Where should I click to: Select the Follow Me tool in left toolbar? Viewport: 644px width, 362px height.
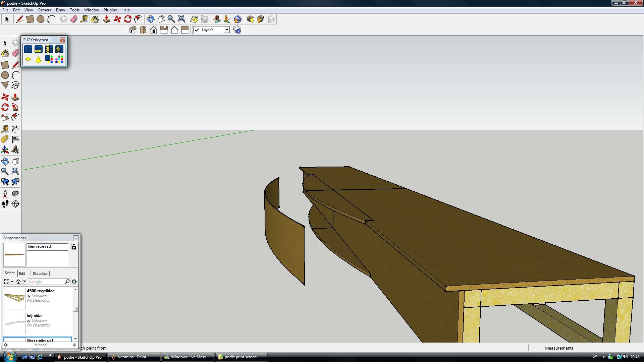click(x=15, y=107)
